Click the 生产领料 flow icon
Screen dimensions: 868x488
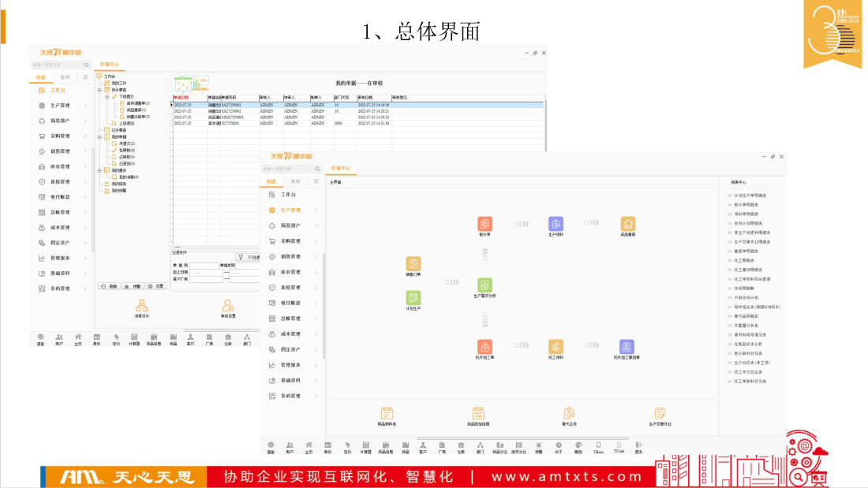tap(556, 224)
